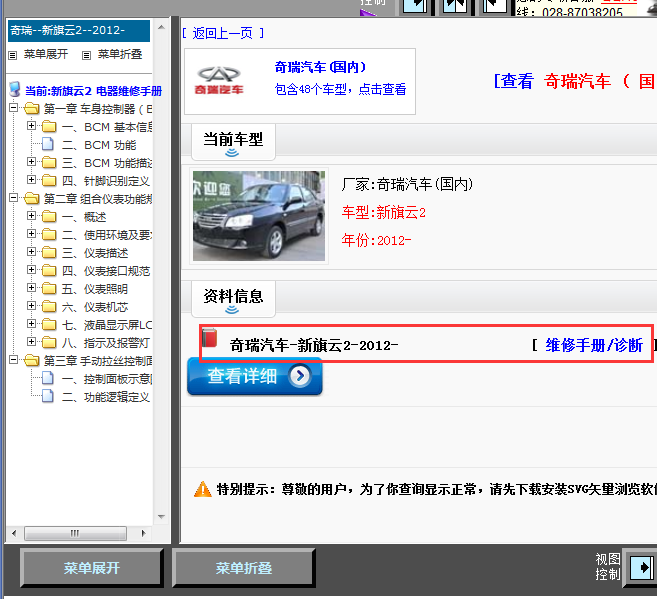Screen dimensions: 657x599
Task: Click folder icon of 一、概述
Action: click(x=49, y=216)
